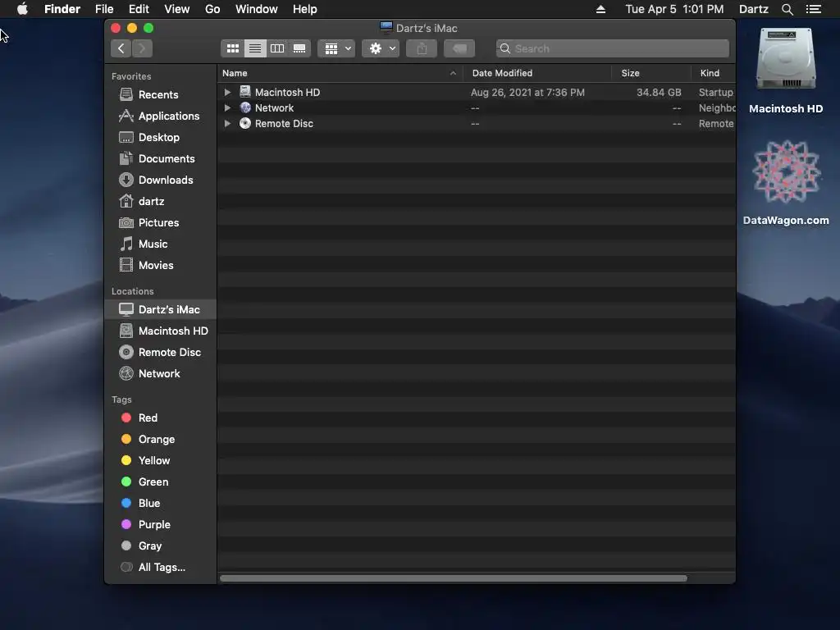Open the Go menu
The height and width of the screenshot is (630, 840).
pyautogui.click(x=212, y=9)
